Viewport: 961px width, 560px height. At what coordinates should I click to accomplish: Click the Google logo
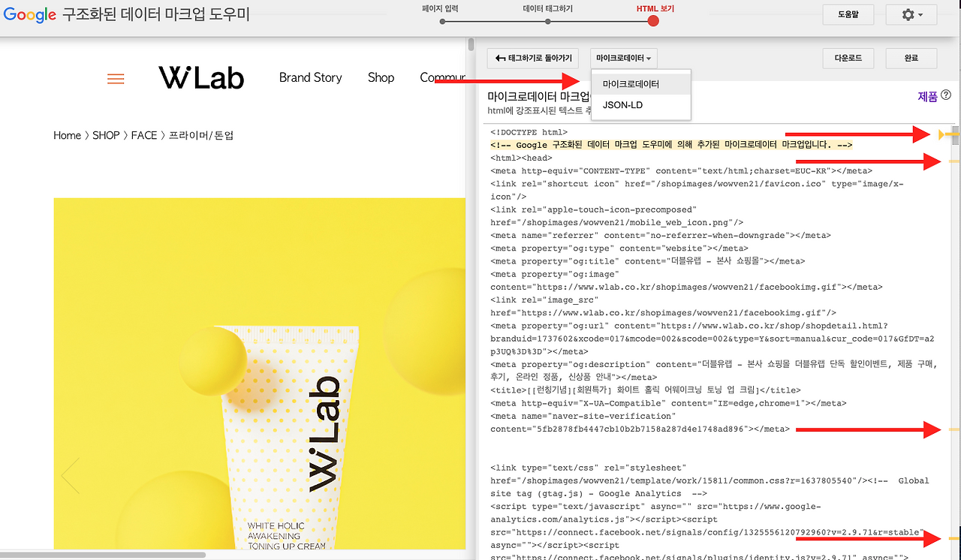coord(29,14)
